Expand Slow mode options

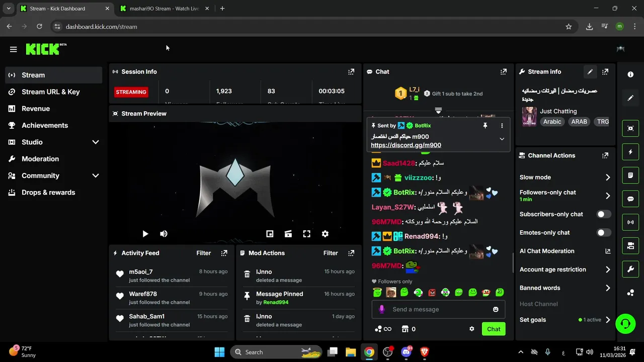pyautogui.click(x=608, y=177)
